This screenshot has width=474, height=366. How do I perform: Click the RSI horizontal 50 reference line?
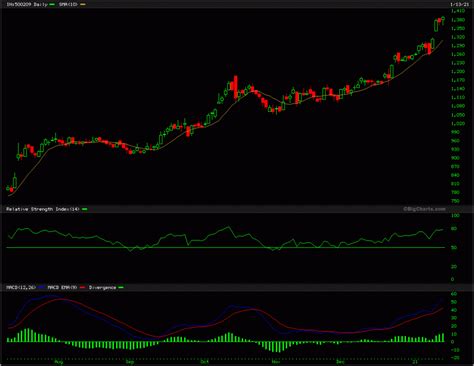(225, 247)
